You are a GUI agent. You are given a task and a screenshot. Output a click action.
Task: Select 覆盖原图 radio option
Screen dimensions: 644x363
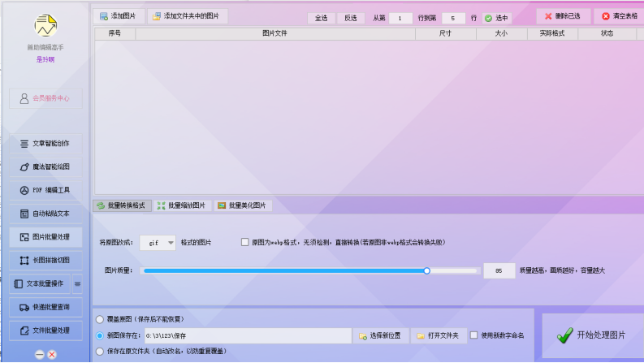(100, 319)
